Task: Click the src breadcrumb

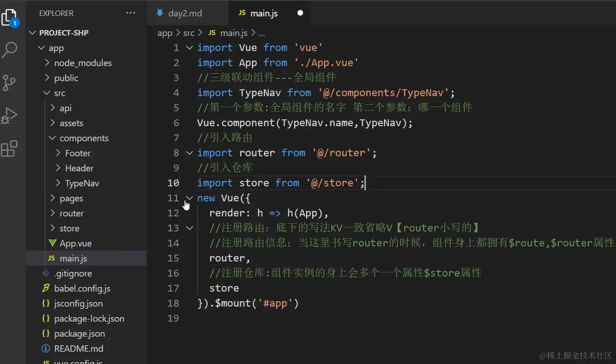Action: [189, 33]
